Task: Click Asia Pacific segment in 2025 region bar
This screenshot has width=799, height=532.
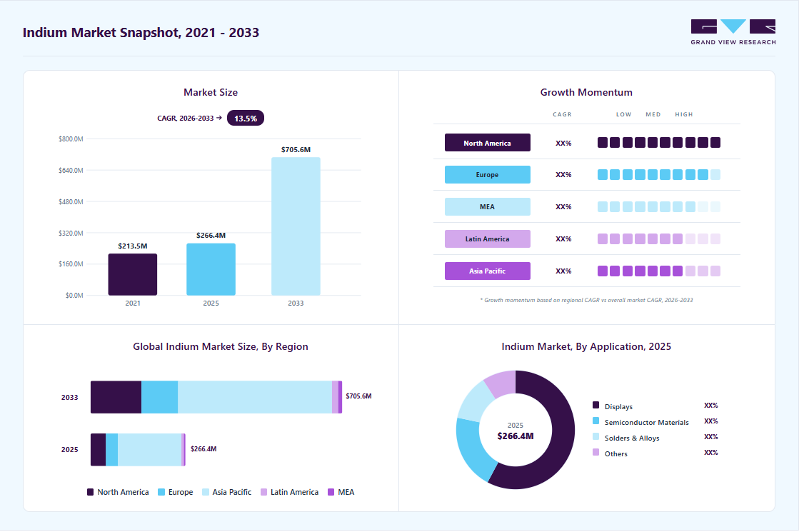Action: [149, 449]
